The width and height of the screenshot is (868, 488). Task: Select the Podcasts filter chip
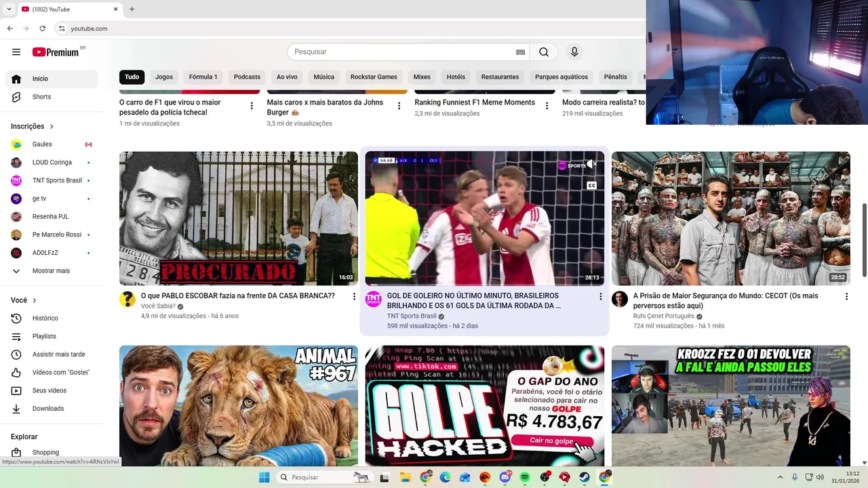[247, 77]
